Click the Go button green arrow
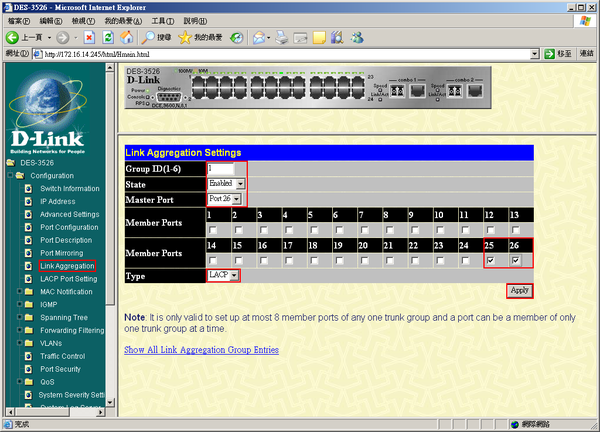Viewport: 600px width, 432px height. point(549,54)
